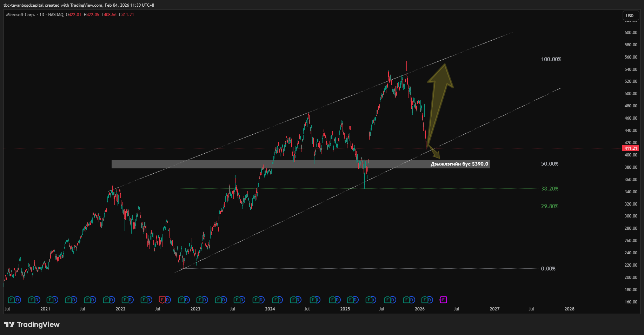Image resolution: width=644 pixels, height=335 pixels.
Task: Select the Дэмжлэгийн бүс $390.0 text label
Action: [x=459, y=164]
